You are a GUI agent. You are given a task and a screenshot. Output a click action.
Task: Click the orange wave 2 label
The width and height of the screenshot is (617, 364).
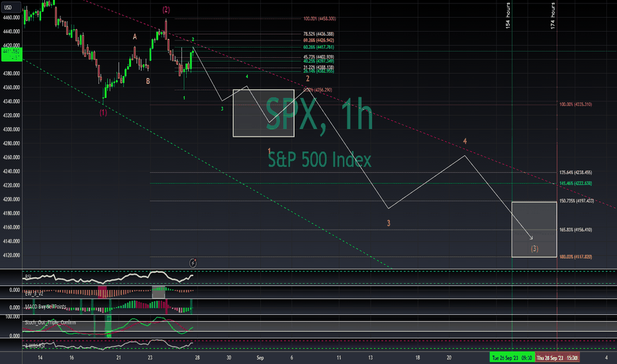tap(308, 79)
